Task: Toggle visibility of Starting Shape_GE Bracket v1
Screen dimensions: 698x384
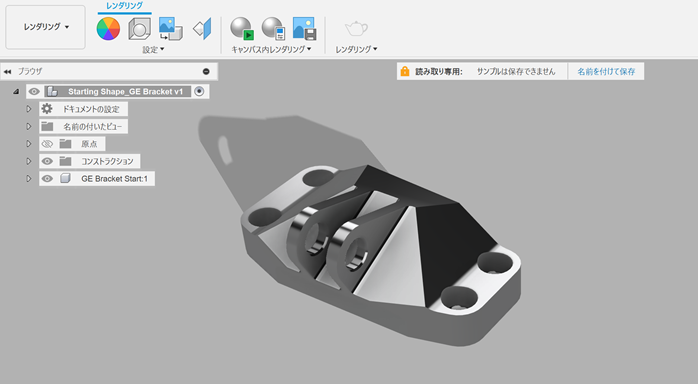Action: click(x=34, y=92)
